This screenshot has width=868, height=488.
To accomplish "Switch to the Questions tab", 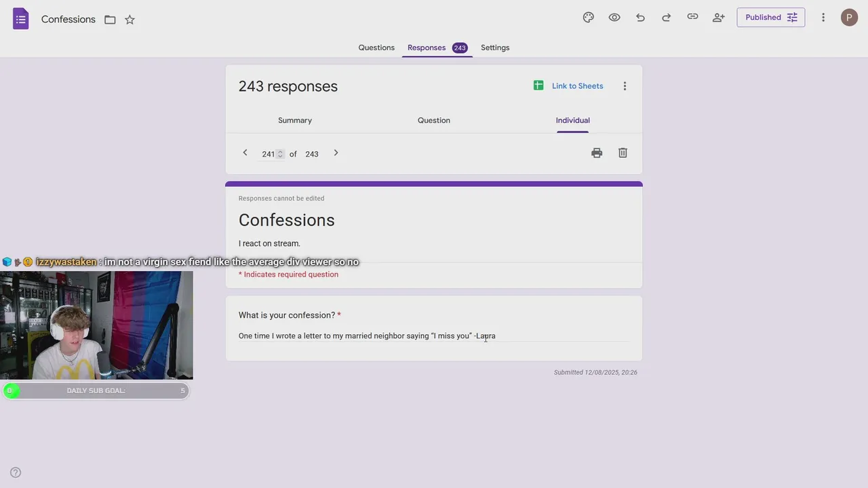I will (376, 47).
